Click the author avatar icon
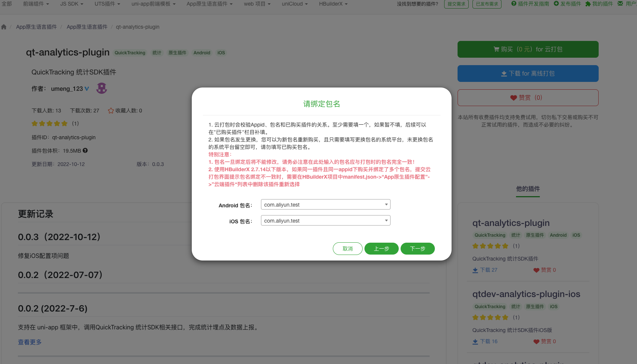The width and height of the screenshot is (637, 364). tap(102, 88)
